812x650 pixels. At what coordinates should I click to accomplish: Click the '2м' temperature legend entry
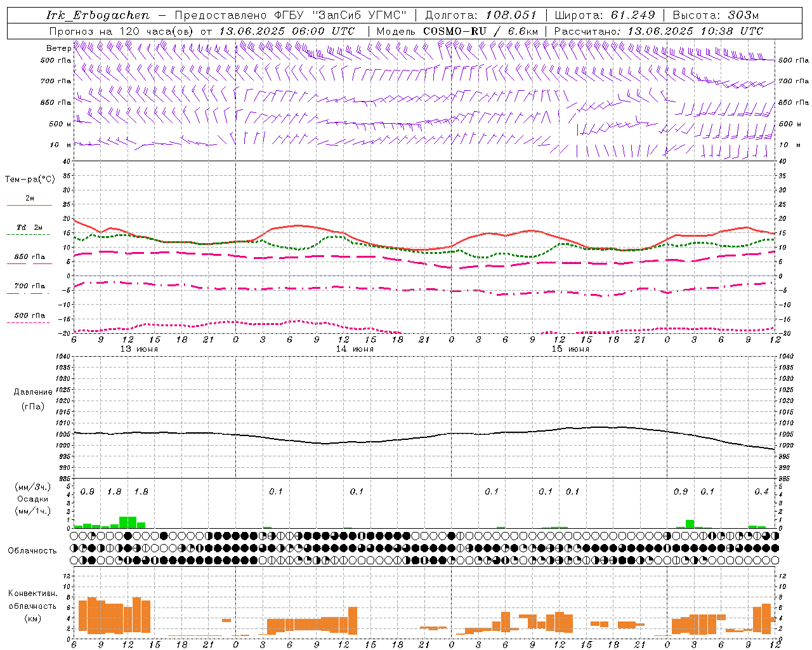coord(30,198)
